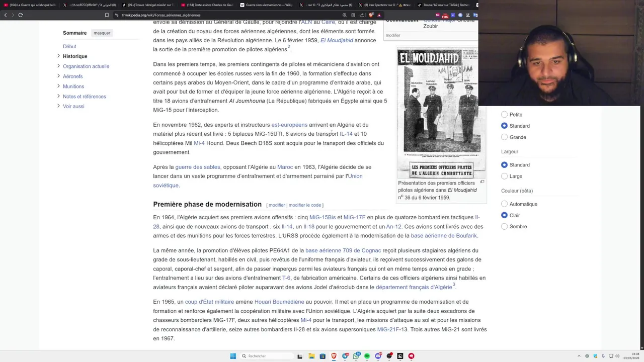Image resolution: width=644 pixels, height=362 pixels.
Task: Open Maroc link
Action: [x=285, y=167]
